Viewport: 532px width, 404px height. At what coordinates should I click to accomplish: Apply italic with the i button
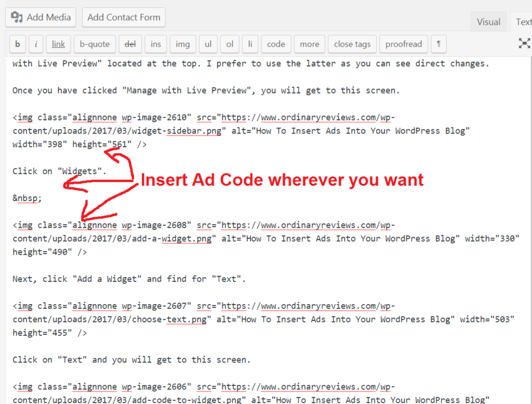(x=35, y=44)
